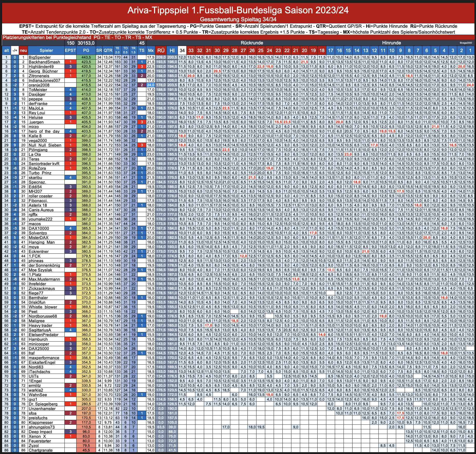Select player name 'roller coaster'
Screen dimensions: 476x454
click(x=41, y=196)
